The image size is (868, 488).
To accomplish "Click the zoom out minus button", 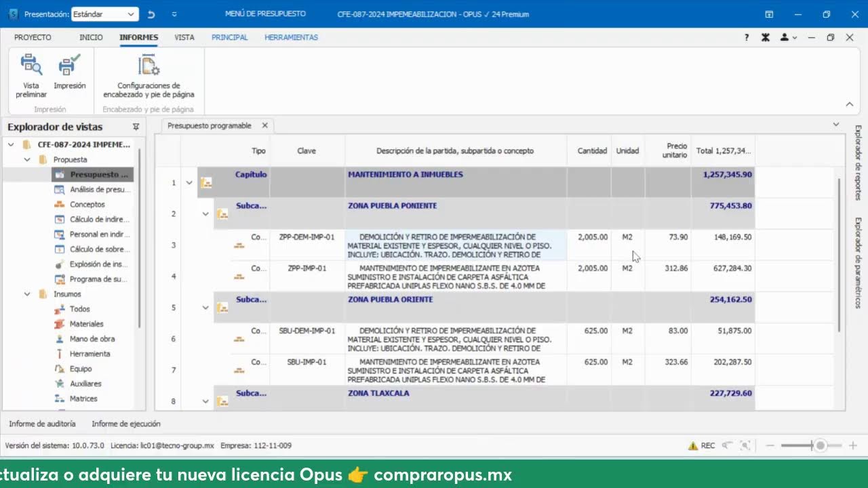I will (x=770, y=446).
